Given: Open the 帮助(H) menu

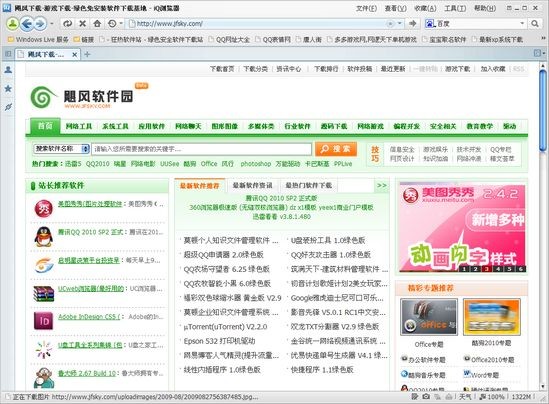Looking at the screenshot, I should [x=485, y=8].
